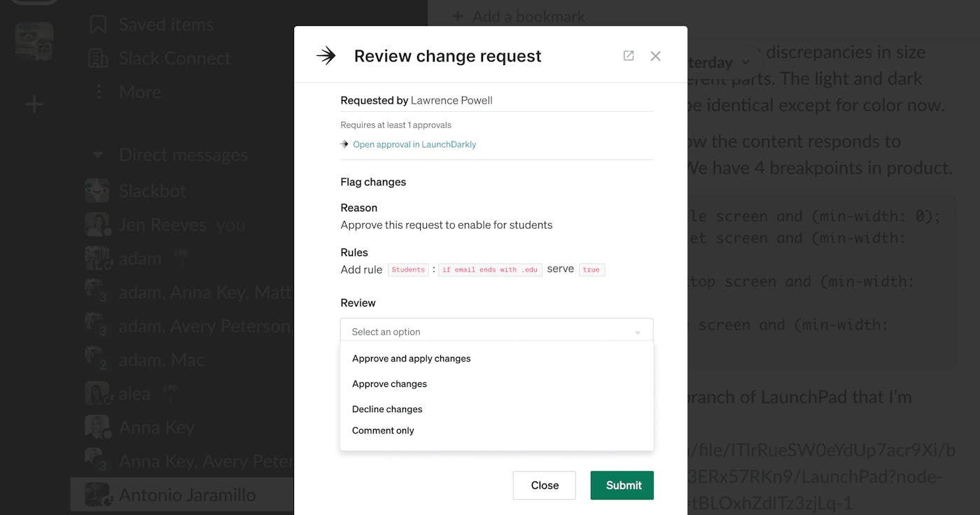The image size is (980, 515).
Task: Click the LaunchDarkly arrow logo icon
Action: (326, 56)
